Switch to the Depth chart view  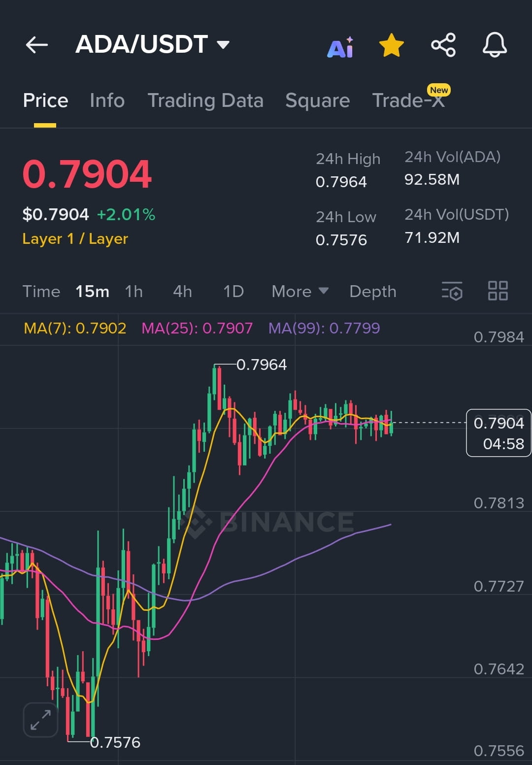[x=373, y=291]
